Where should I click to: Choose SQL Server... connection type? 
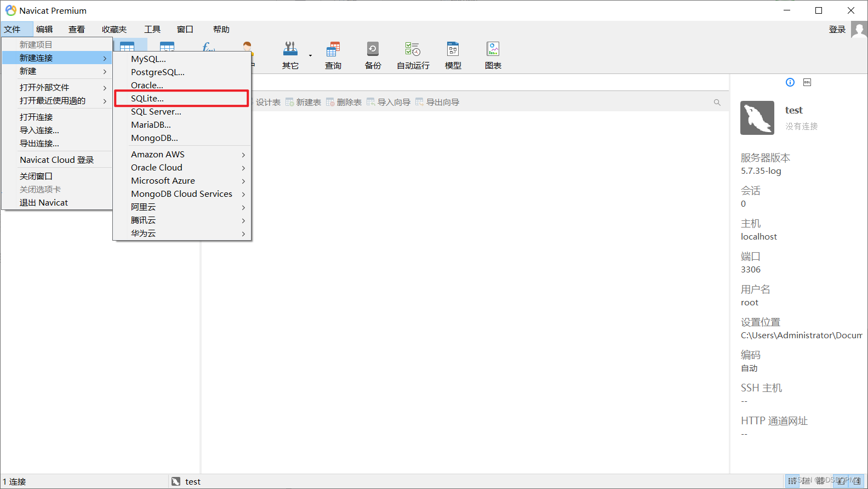pyautogui.click(x=182, y=112)
